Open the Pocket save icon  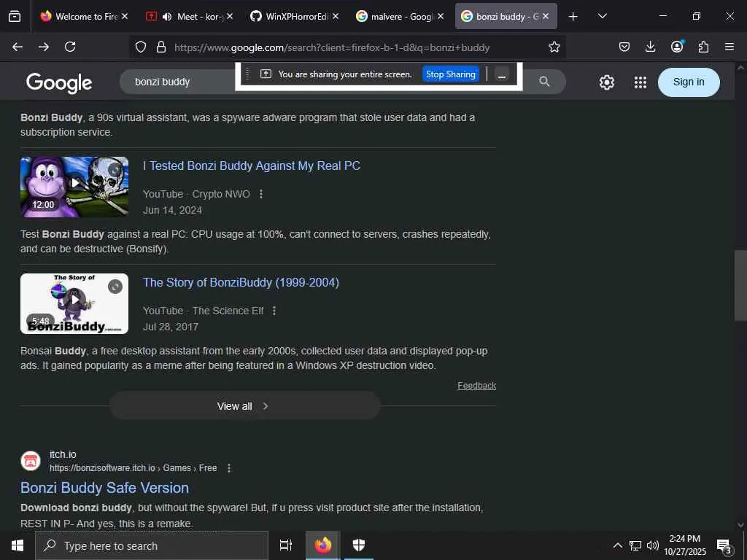624,47
